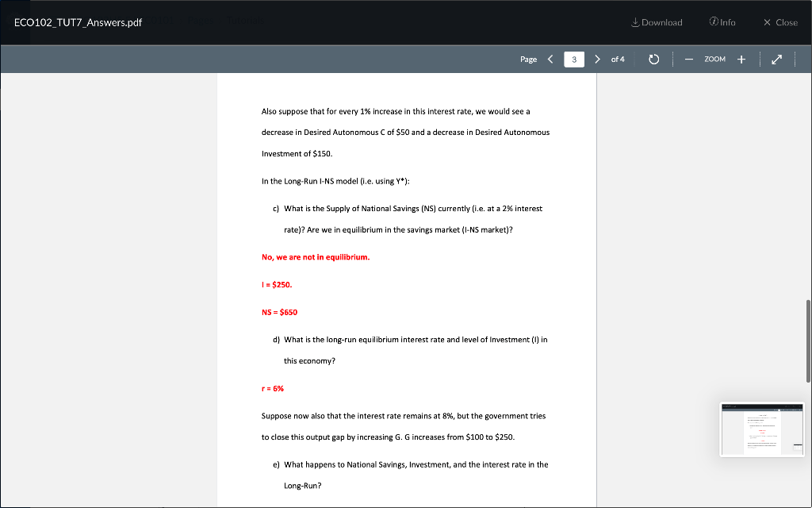Click the black square icon beside the filename
The height and width of the screenshot is (508, 812).
click(x=15, y=22)
